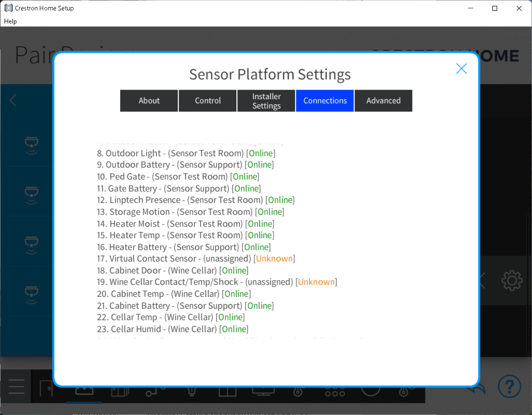Go to the Advanced tab
Viewport: 532px width, 415px height.
tap(383, 101)
